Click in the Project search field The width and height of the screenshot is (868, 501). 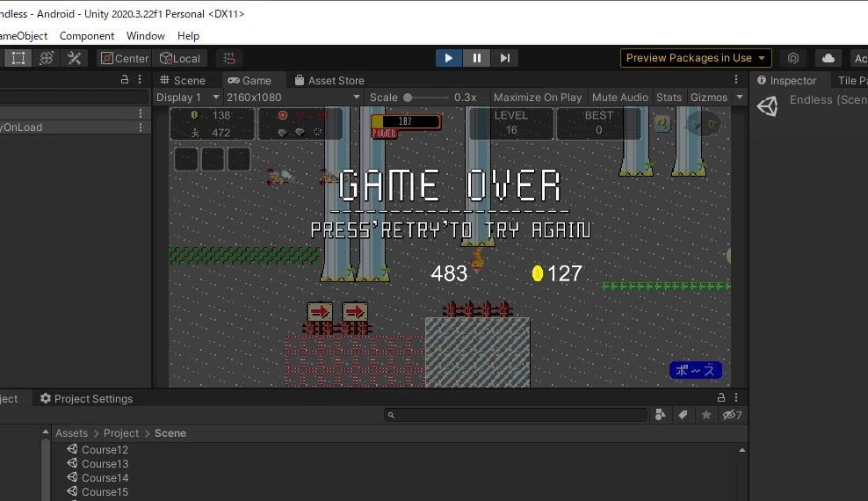(516, 415)
